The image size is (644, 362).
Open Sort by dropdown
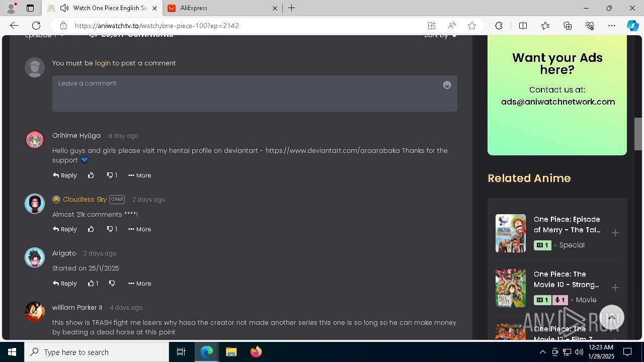441,35
